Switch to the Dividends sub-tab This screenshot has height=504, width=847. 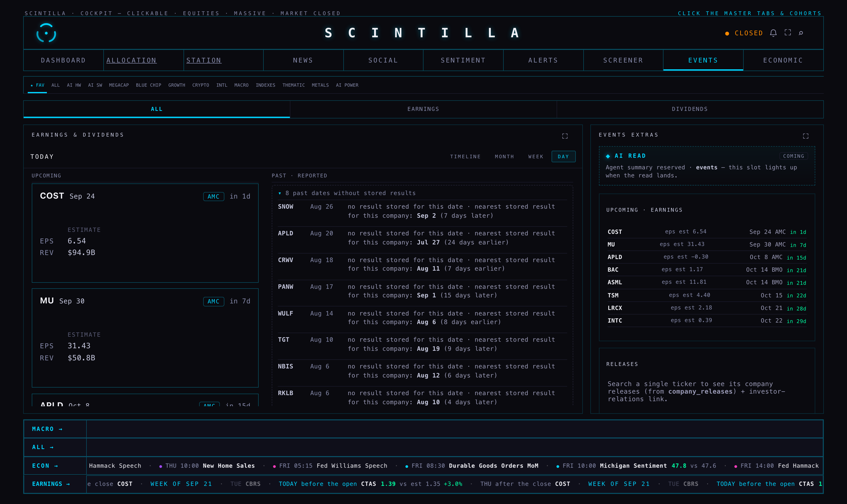pos(690,109)
